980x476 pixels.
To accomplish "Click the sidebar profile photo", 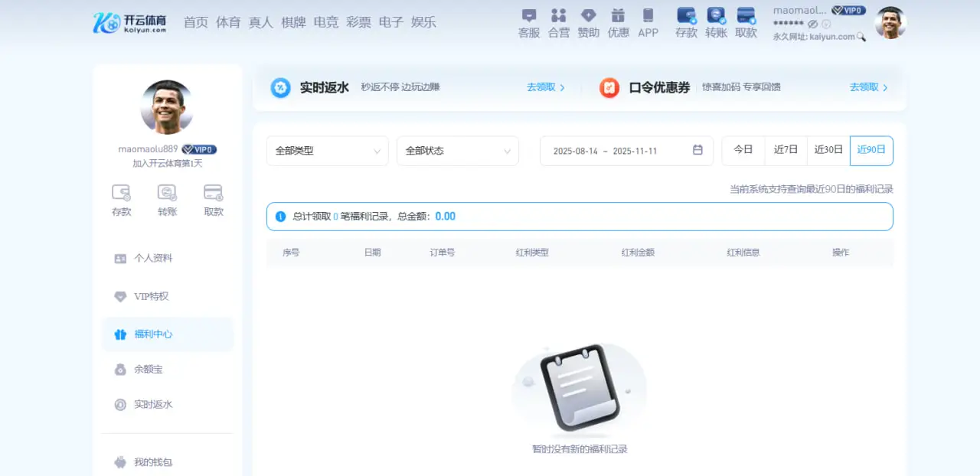I will click(x=167, y=107).
